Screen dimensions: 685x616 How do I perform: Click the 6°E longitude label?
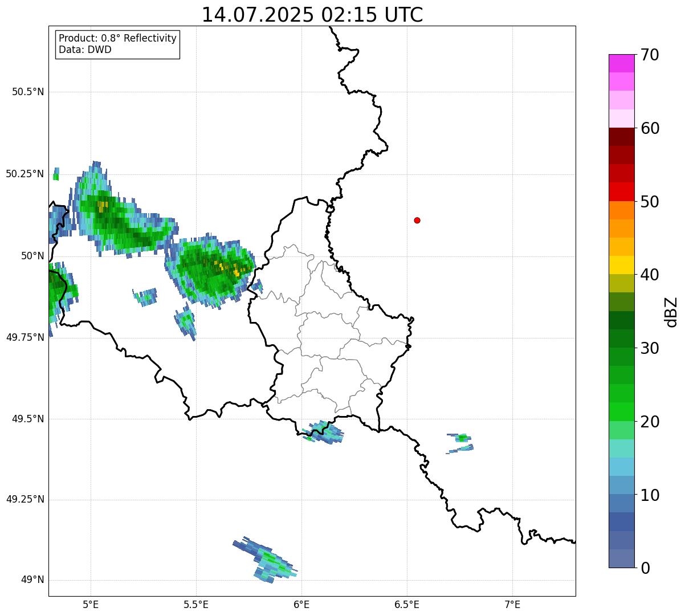coord(301,605)
